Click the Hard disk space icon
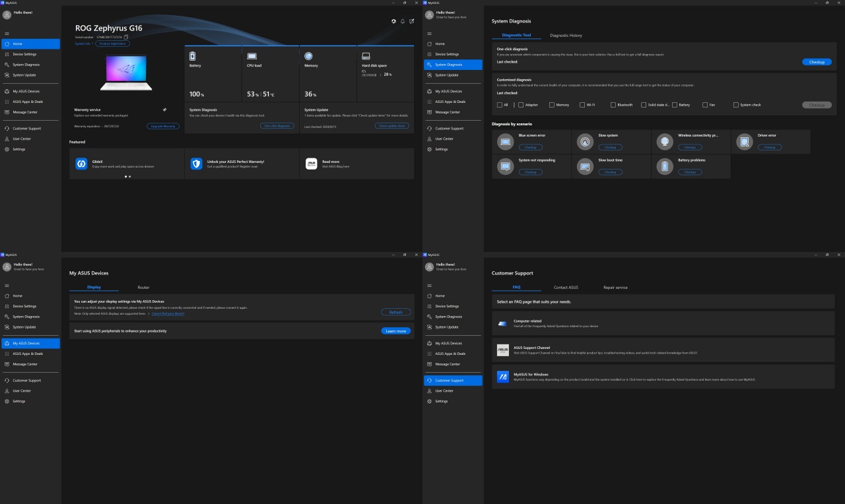845x504 pixels. 366,56
